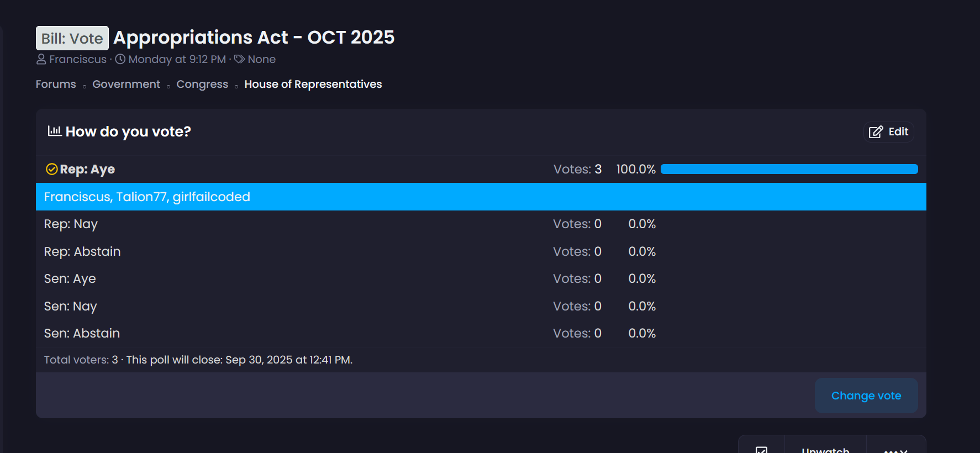Screen dimensions: 980x453
Task: Open the Forums breadcrumb link
Action: 56,84
